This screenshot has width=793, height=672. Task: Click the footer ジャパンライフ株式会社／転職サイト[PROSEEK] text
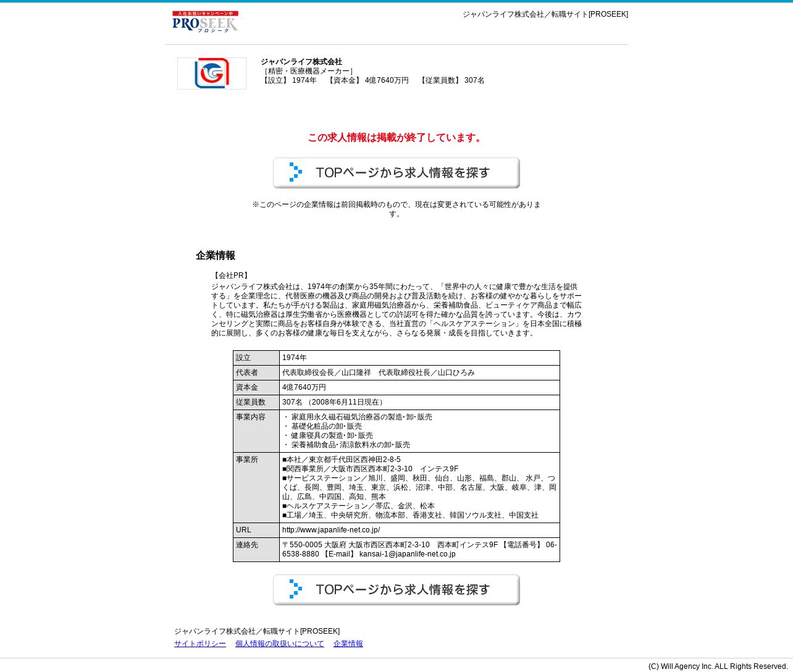point(257,631)
